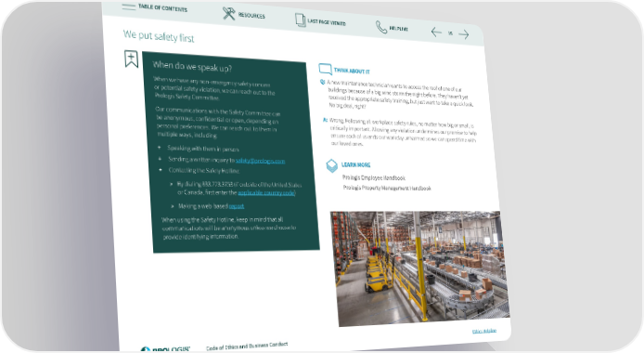Open the applicable country code link
This screenshot has width=644, height=353.
(266, 192)
